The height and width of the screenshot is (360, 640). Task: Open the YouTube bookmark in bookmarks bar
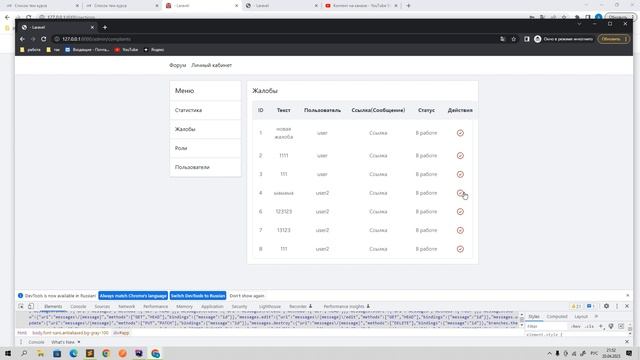(127, 50)
